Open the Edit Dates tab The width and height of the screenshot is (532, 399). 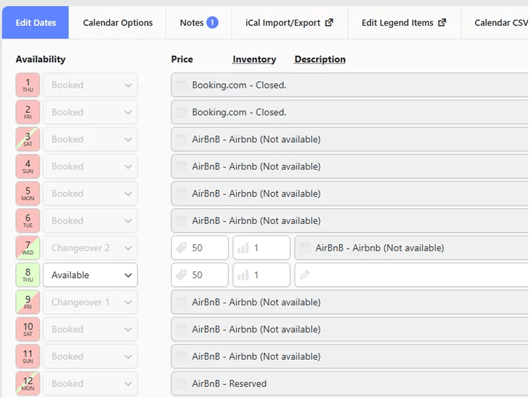[36, 23]
